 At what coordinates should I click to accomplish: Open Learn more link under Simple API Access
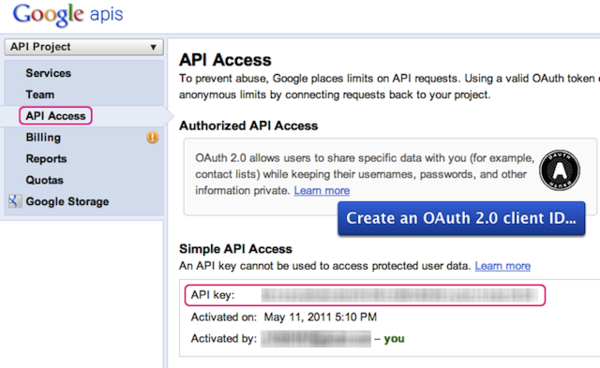coord(502,266)
